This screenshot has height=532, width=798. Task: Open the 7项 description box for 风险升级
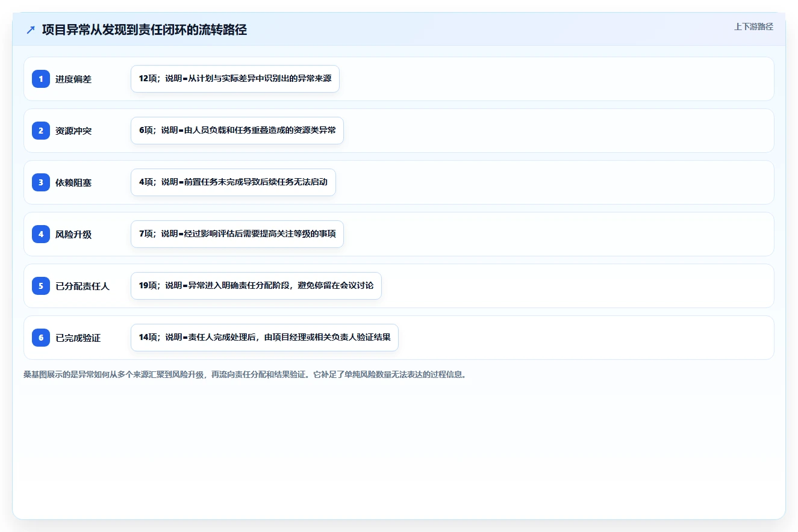(x=237, y=234)
